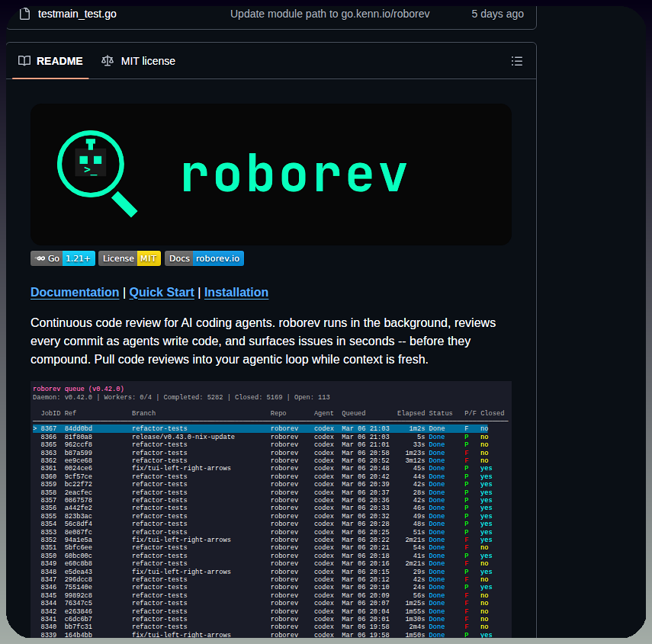Click the roborev logo banner image
The width and height of the screenshot is (652, 644).
(x=271, y=174)
